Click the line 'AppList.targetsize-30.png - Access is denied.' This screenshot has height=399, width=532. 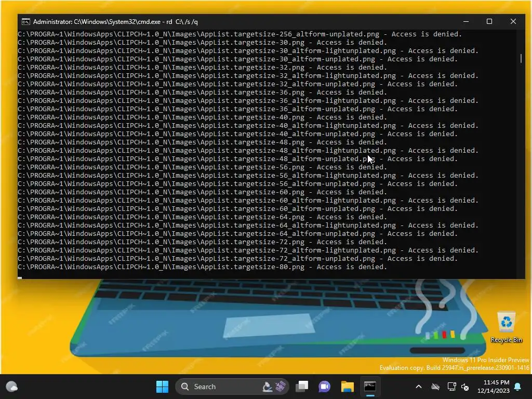202,43
